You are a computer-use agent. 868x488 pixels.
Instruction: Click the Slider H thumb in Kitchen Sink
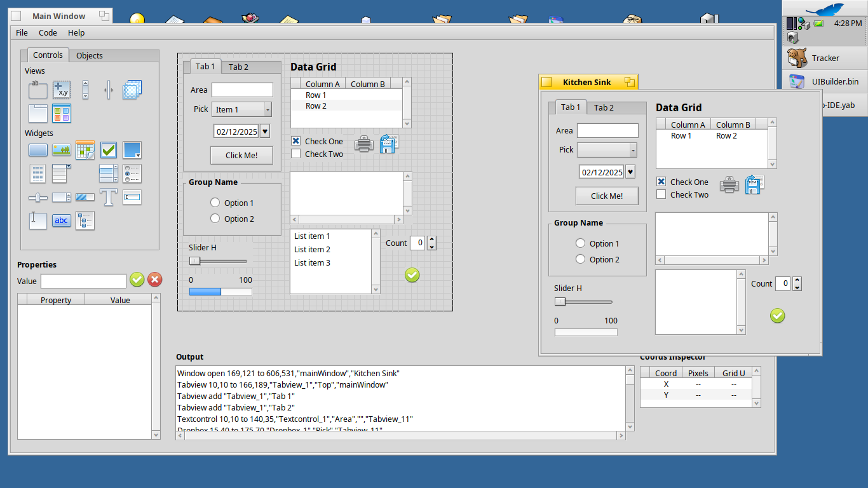pyautogui.click(x=560, y=301)
